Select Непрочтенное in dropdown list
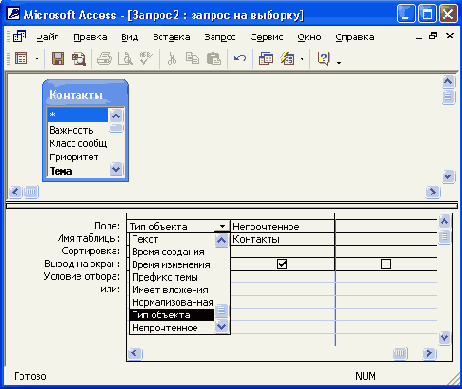The width and height of the screenshot is (462, 389). point(165,328)
